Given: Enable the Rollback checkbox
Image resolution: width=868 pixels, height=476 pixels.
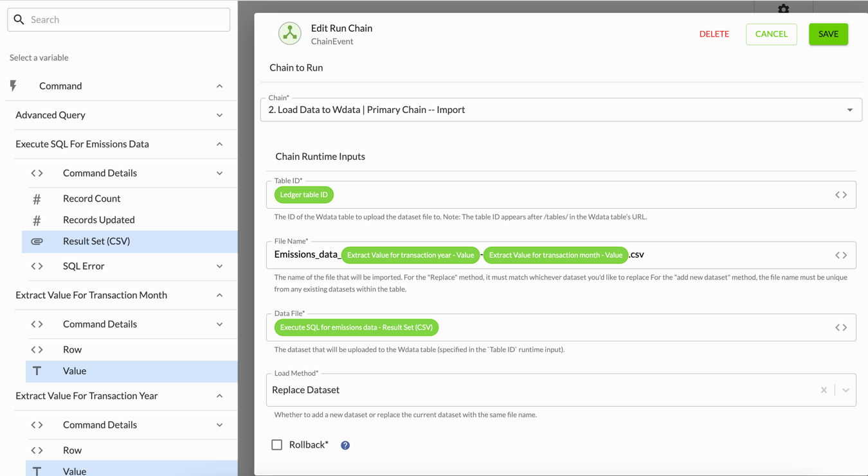Looking at the screenshot, I should [x=277, y=445].
